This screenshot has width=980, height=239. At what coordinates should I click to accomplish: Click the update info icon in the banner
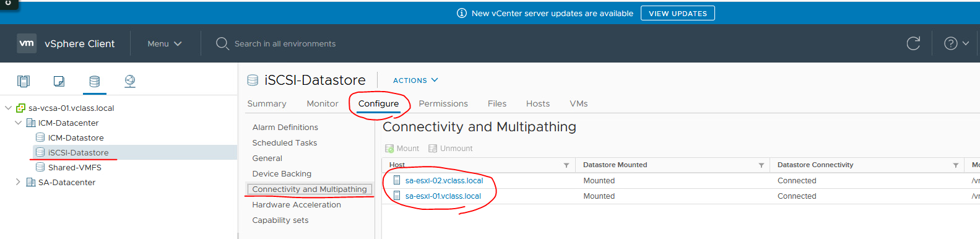tap(462, 13)
